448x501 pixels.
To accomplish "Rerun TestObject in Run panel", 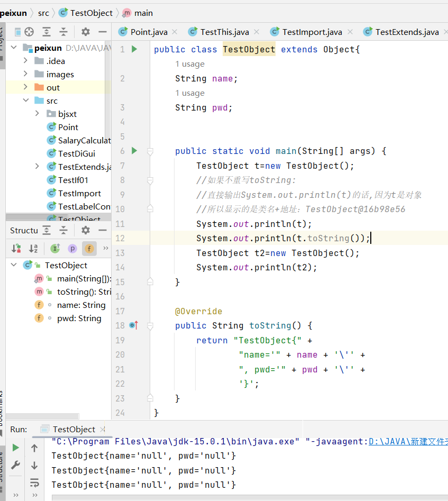I will (x=15, y=448).
